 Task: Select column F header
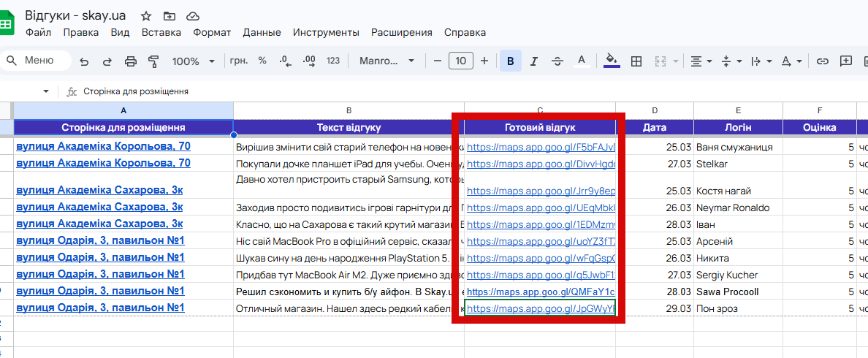819,110
